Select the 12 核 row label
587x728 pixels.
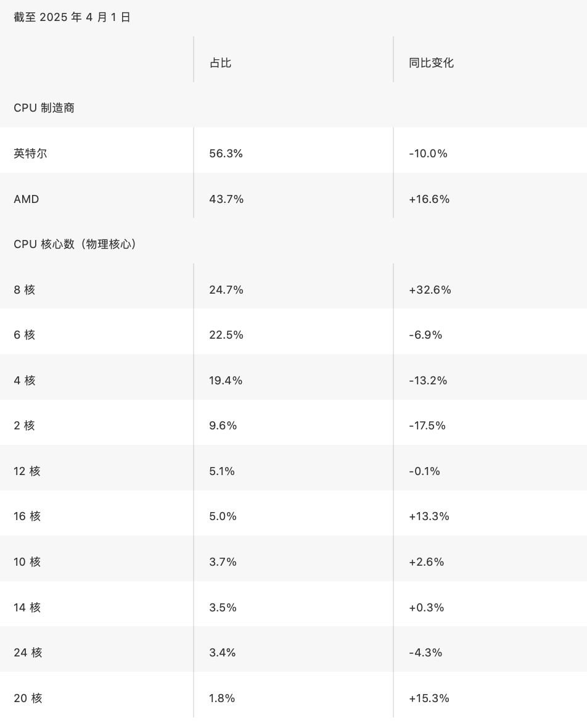coord(27,471)
